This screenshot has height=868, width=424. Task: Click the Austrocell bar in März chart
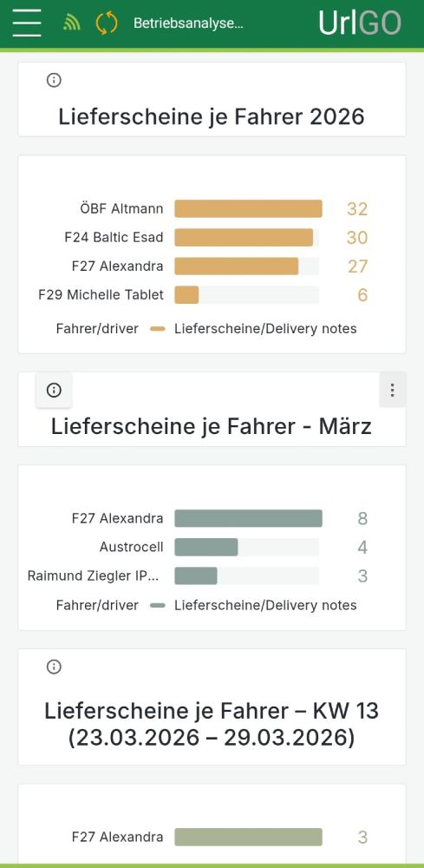(x=206, y=548)
